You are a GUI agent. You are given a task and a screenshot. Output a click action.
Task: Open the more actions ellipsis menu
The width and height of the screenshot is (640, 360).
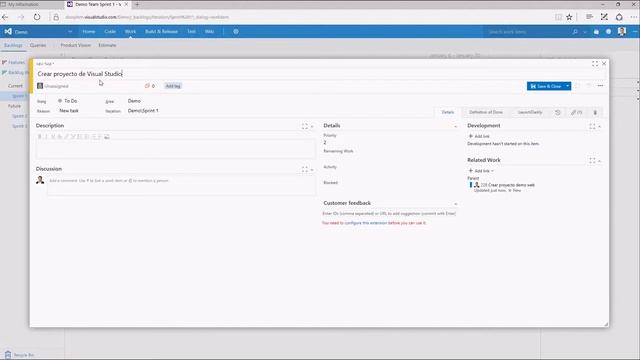(600, 86)
